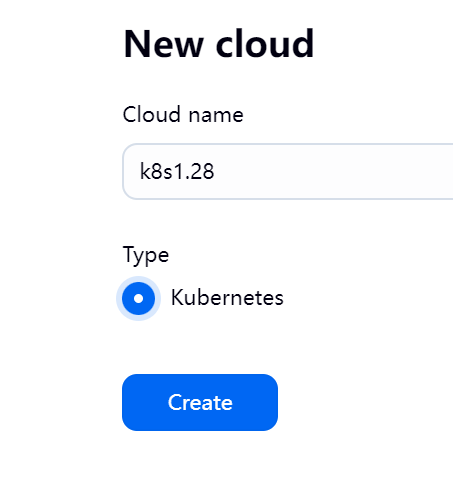Click the Create button
The width and height of the screenshot is (453, 477).
[200, 402]
